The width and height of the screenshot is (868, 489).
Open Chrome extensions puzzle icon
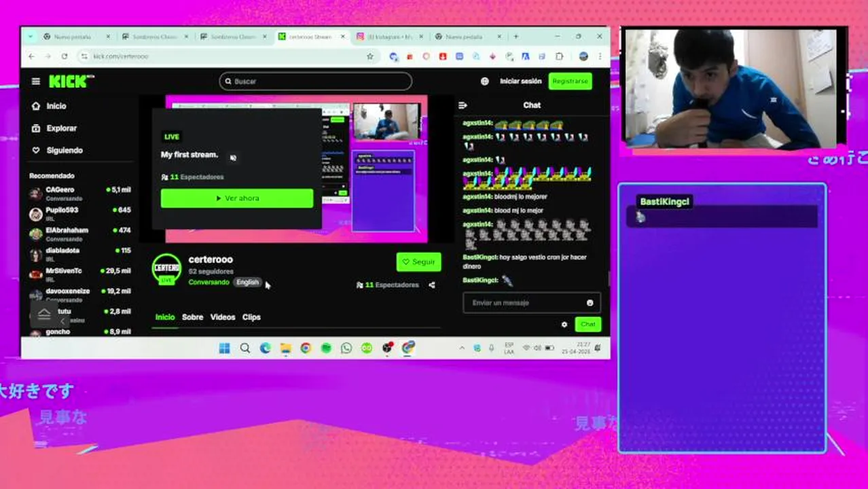[x=559, y=56]
